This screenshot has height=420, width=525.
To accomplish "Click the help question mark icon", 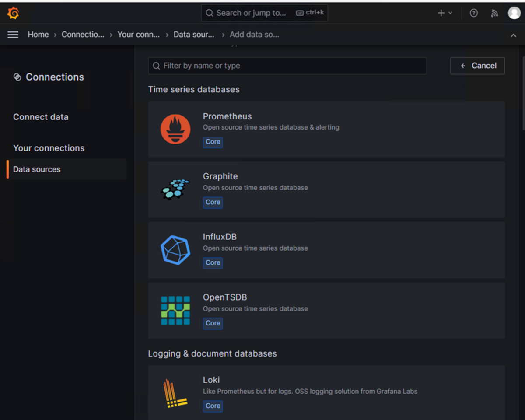I will pos(474,13).
